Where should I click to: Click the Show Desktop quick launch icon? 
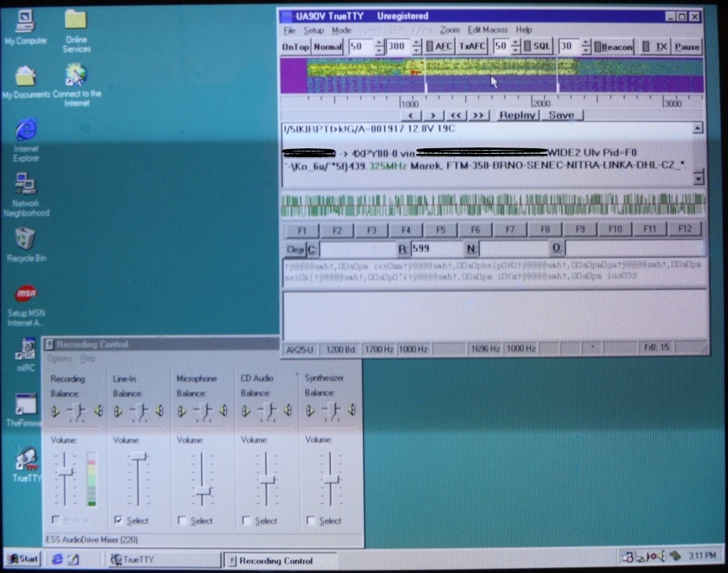73,559
